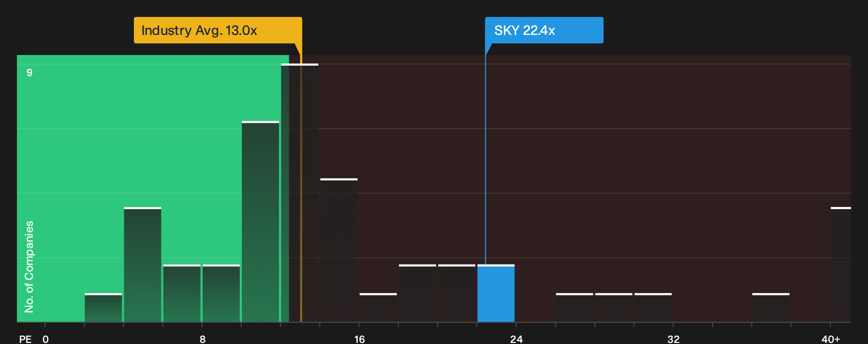
Task: Click the x-axis label 8
Action: point(203,339)
